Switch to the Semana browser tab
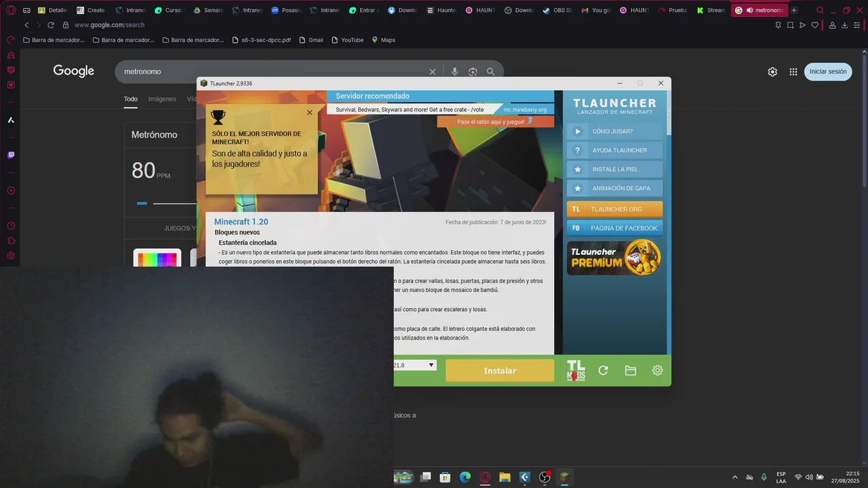The height and width of the screenshot is (488, 868). [x=208, y=10]
